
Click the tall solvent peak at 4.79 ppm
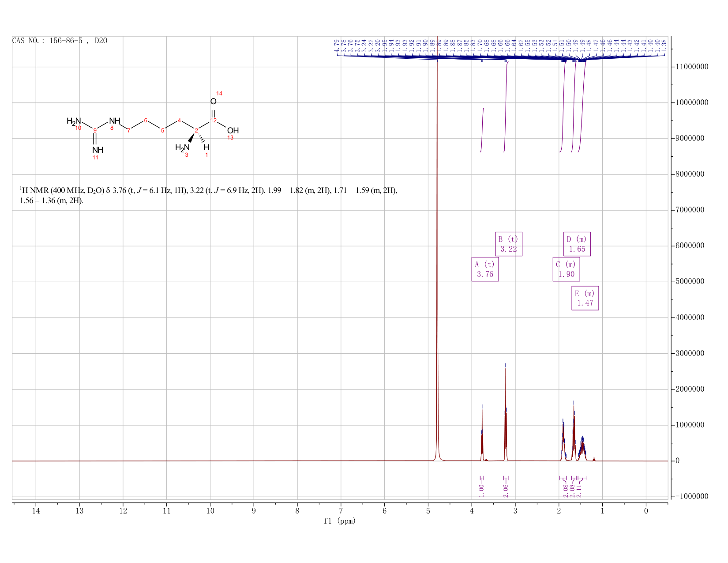tap(437, 247)
